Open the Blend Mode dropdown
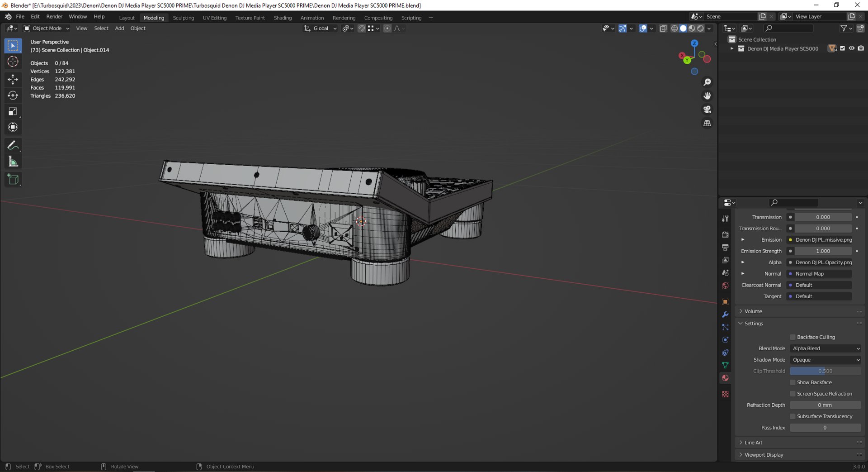Viewport: 868px width, 472px height. (x=825, y=348)
